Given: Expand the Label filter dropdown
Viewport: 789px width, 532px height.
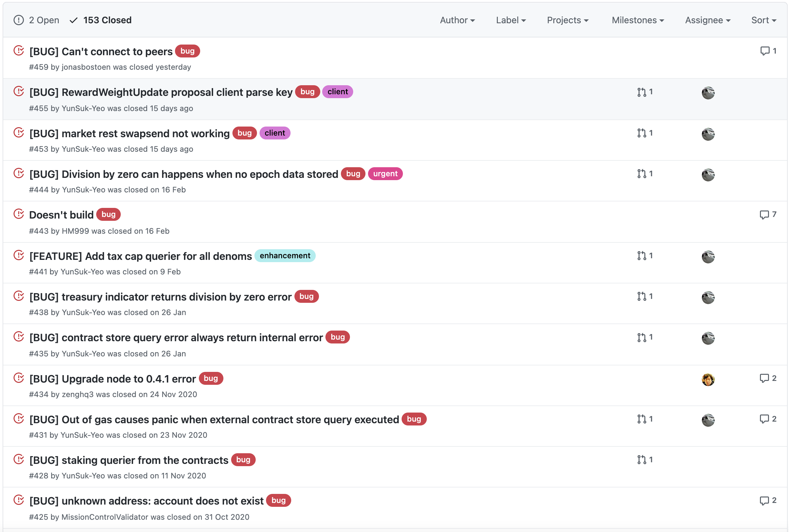Looking at the screenshot, I should point(510,20).
